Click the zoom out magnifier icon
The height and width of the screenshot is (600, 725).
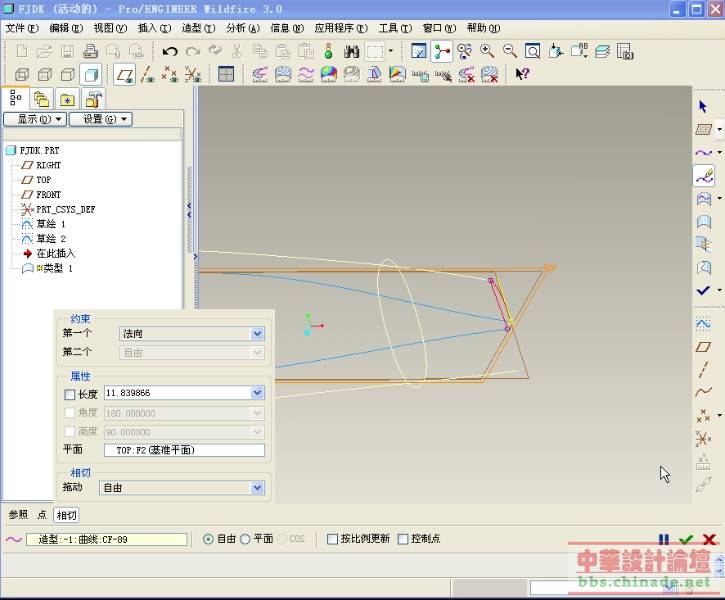[509, 51]
